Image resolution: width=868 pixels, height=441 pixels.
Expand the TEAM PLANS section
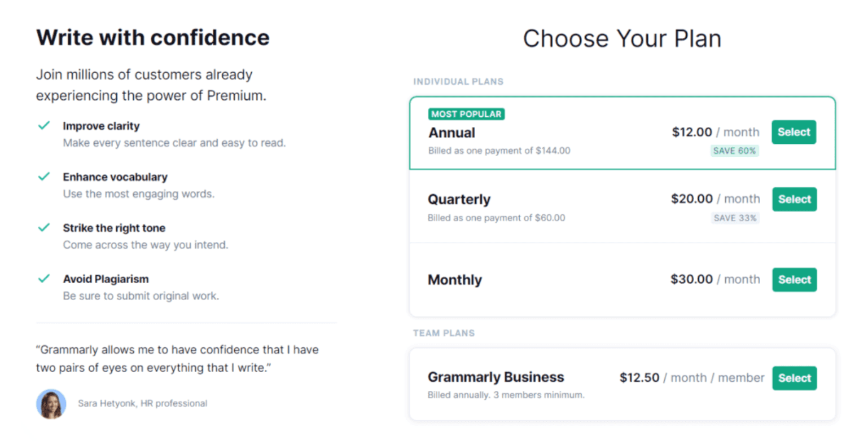tap(444, 333)
